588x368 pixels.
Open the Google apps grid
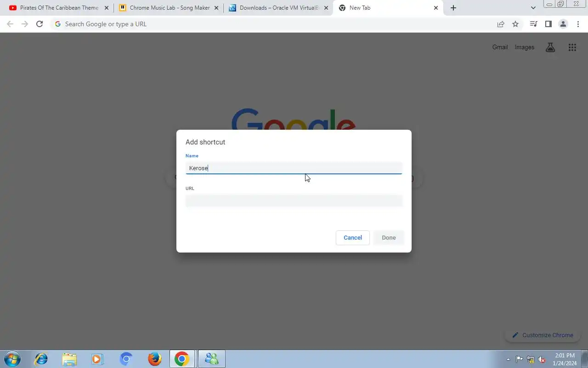(572, 47)
